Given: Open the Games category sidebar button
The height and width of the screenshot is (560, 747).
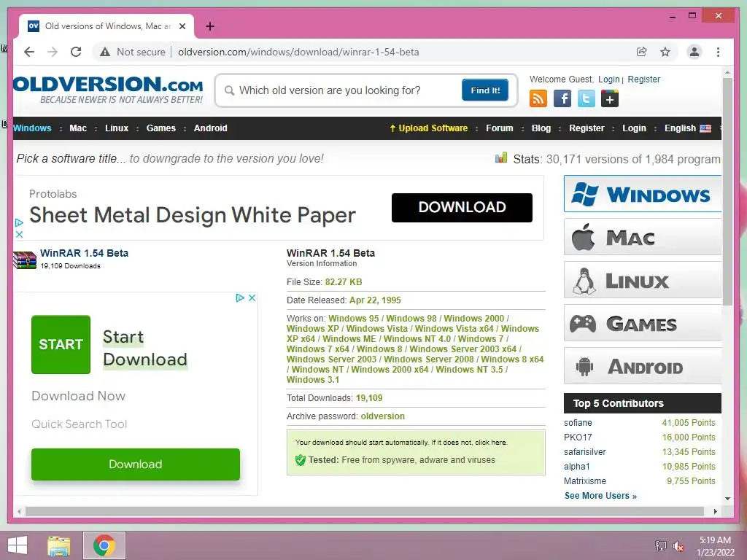Looking at the screenshot, I should [642, 323].
